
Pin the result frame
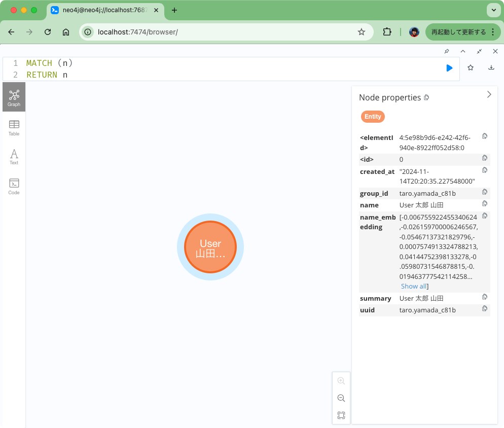[447, 51]
